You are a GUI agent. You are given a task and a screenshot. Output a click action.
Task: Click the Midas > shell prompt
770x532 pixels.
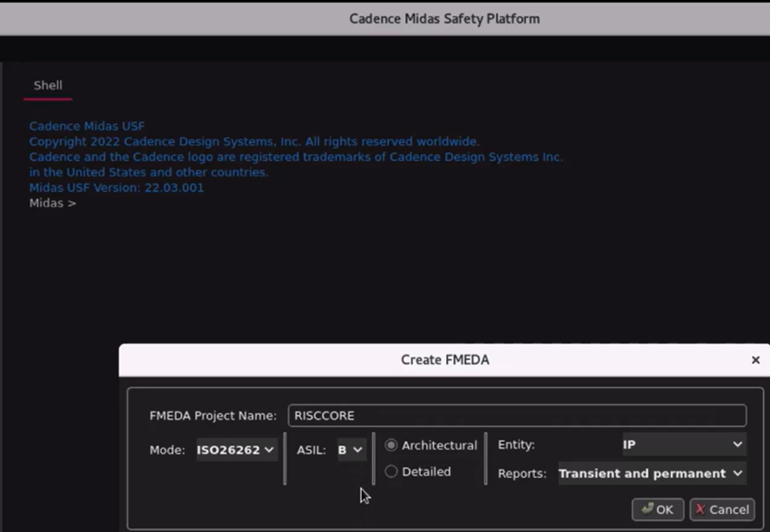tap(52, 203)
